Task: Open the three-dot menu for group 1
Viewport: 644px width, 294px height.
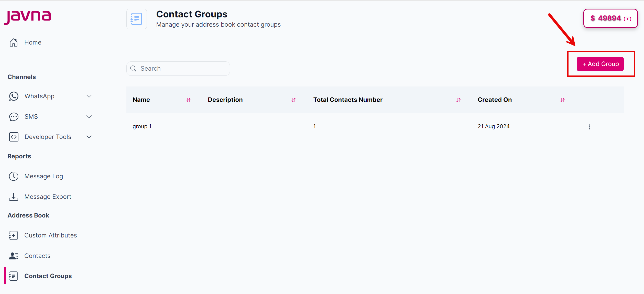Action: (x=590, y=126)
